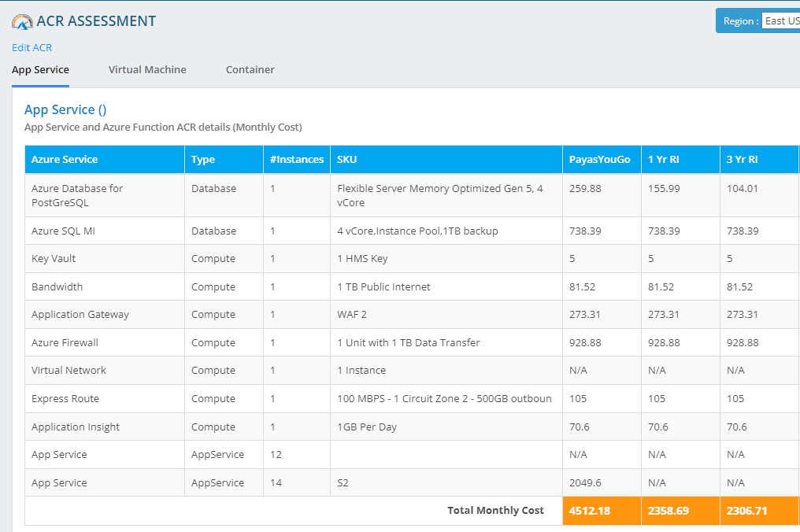
Task: Click the 1 Yr RI column header
Action: pyautogui.click(x=680, y=160)
